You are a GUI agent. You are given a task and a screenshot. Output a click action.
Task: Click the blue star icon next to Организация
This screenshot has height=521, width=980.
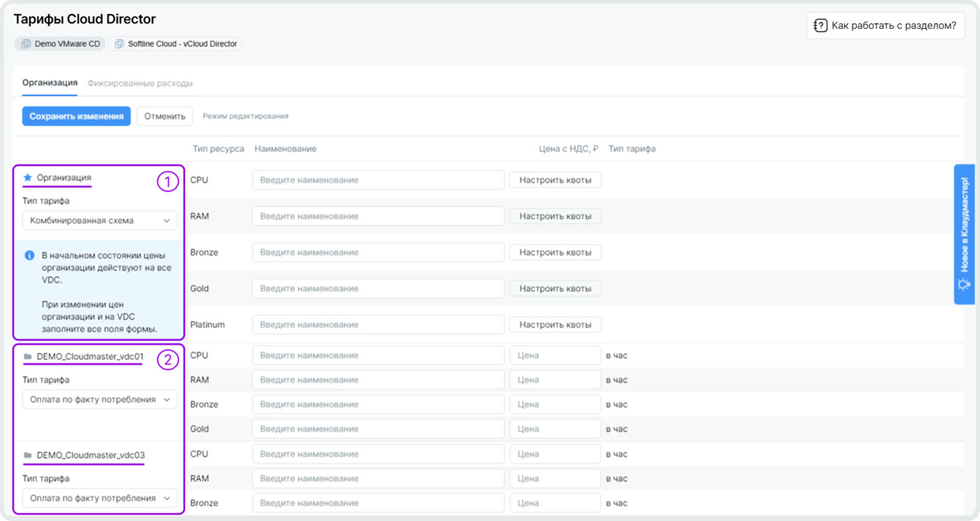(x=28, y=178)
